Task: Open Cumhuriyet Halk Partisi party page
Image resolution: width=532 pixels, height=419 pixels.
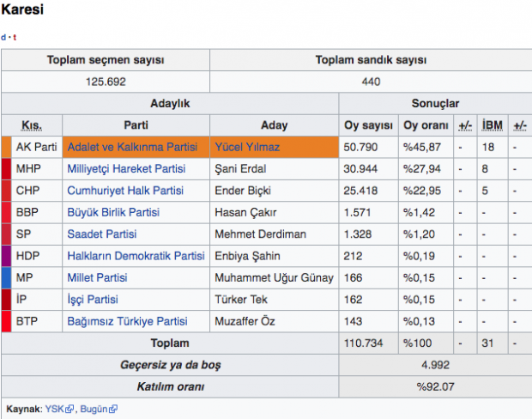Action: pos(125,191)
